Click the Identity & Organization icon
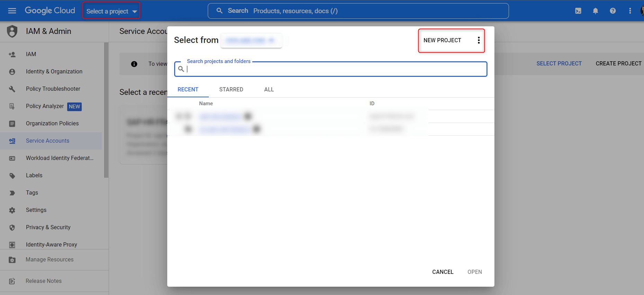 12,72
